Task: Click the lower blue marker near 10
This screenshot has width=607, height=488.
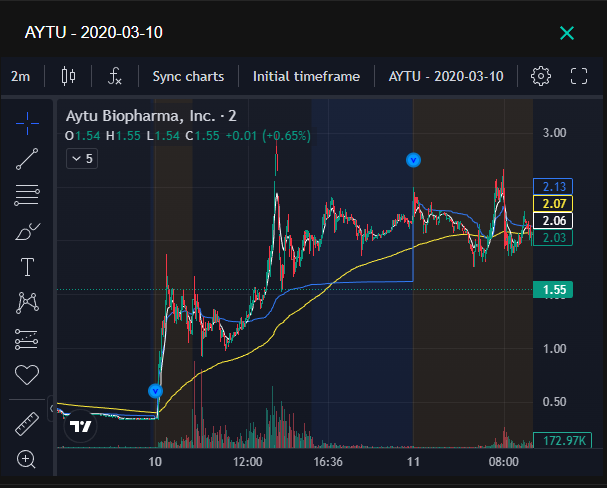Action: pyautogui.click(x=155, y=391)
